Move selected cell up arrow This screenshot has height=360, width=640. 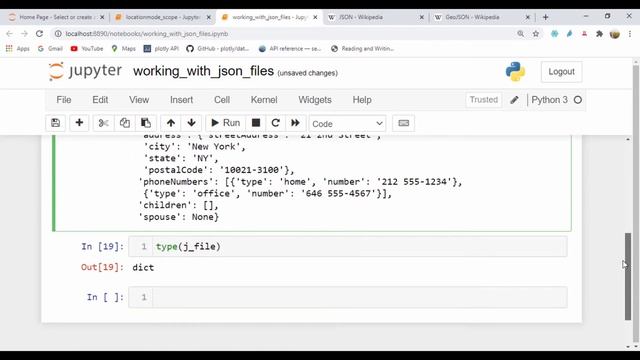[x=171, y=123]
